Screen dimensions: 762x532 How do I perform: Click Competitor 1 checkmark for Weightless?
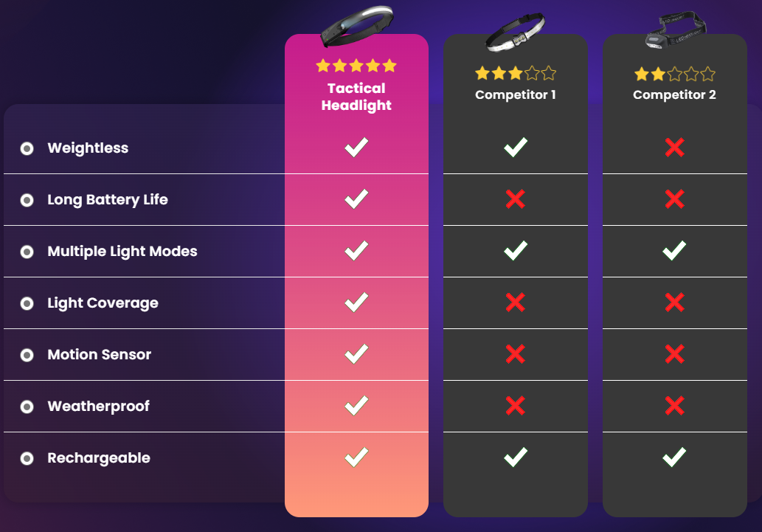(516, 148)
